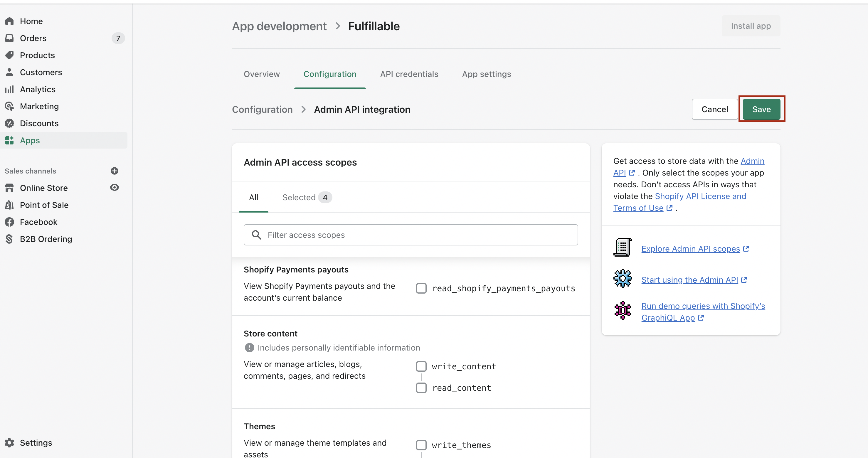Add a sales channel with plus icon
The height and width of the screenshot is (458, 868).
coord(115,171)
